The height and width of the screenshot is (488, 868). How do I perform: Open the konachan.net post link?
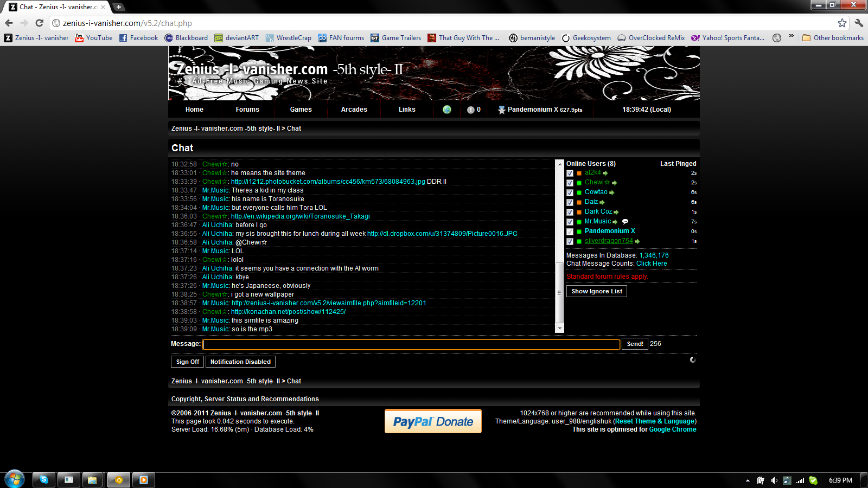point(288,312)
